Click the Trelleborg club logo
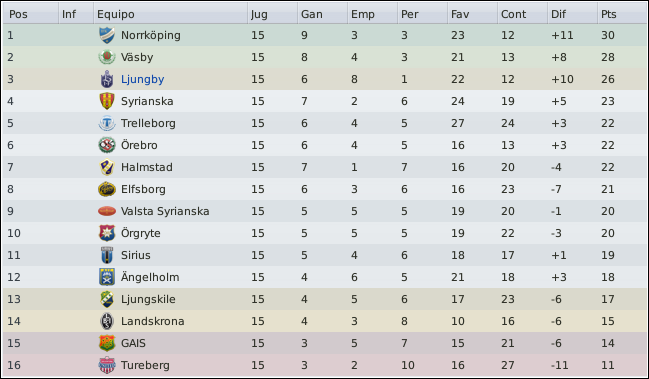Image resolution: width=649 pixels, height=379 pixels. click(x=107, y=123)
